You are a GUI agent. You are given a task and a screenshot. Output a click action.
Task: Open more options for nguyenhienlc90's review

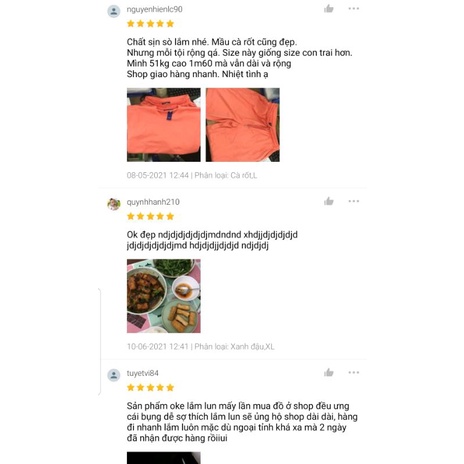coord(354,9)
